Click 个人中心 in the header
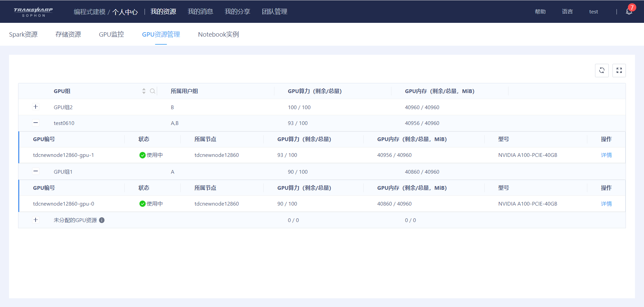 point(125,12)
